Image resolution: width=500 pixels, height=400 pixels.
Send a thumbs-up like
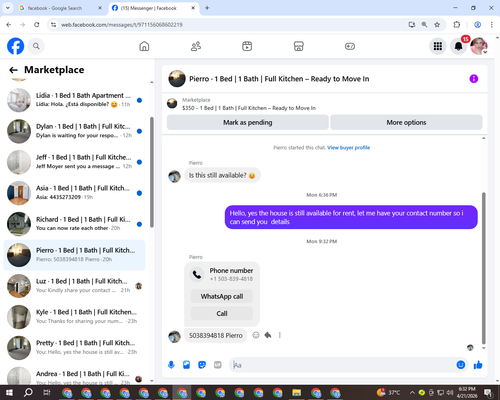(478, 365)
